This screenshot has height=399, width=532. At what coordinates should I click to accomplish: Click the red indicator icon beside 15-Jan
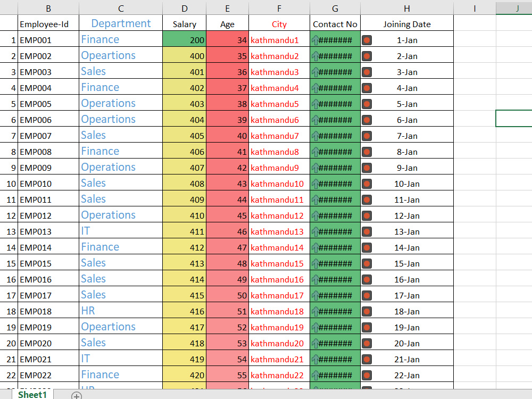(367, 264)
